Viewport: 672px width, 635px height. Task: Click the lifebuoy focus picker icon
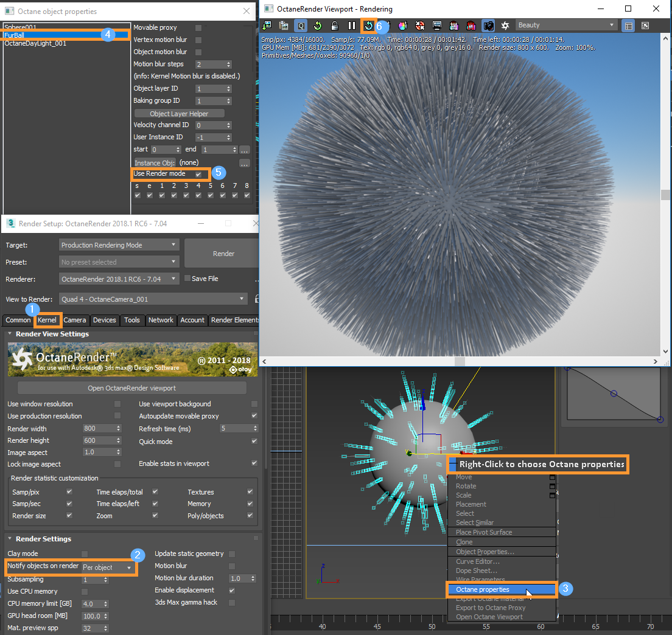pos(419,26)
